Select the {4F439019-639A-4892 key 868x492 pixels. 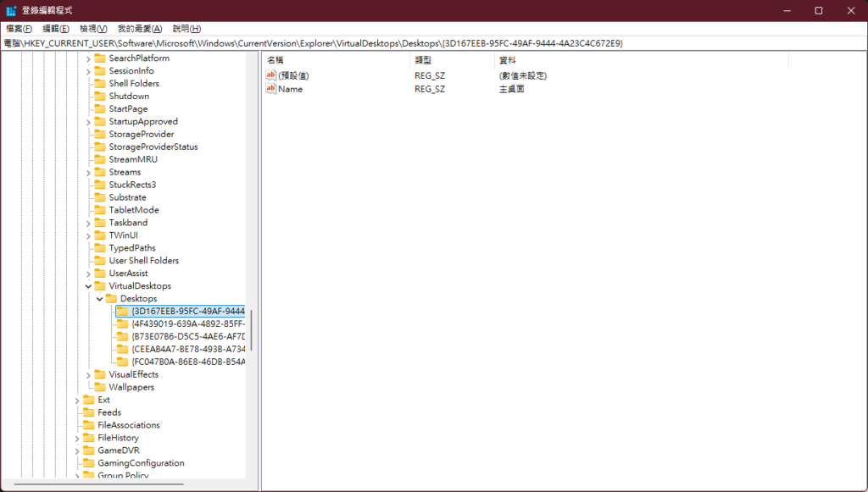point(188,323)
